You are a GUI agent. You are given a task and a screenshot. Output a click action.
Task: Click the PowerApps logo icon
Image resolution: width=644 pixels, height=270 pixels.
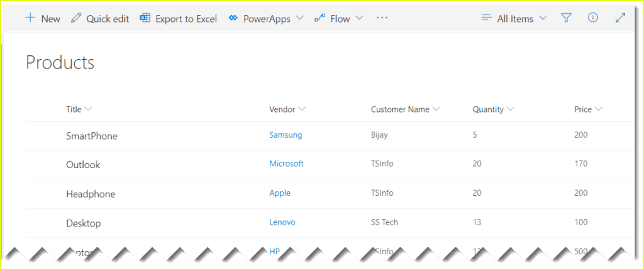233,18
